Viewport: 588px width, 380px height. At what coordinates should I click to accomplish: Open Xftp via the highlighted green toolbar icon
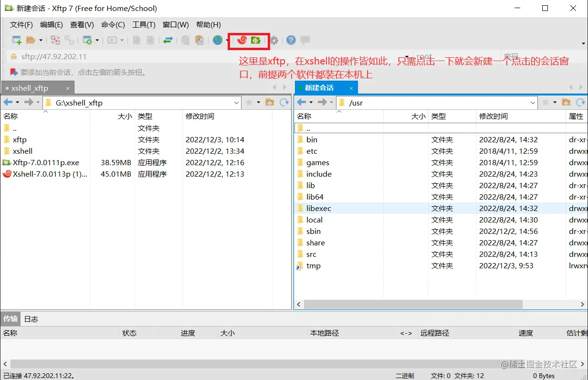coord(256,41)
